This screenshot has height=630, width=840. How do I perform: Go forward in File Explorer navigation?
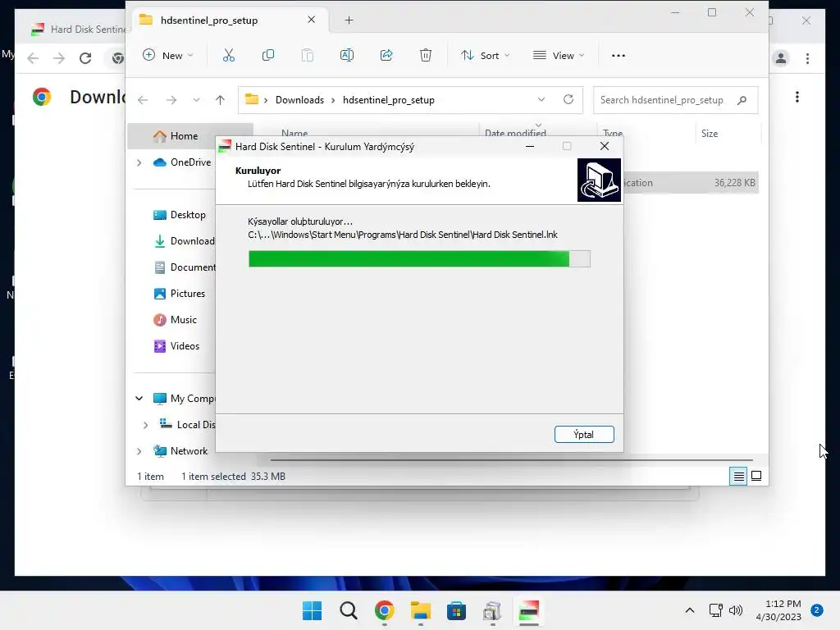171,100
